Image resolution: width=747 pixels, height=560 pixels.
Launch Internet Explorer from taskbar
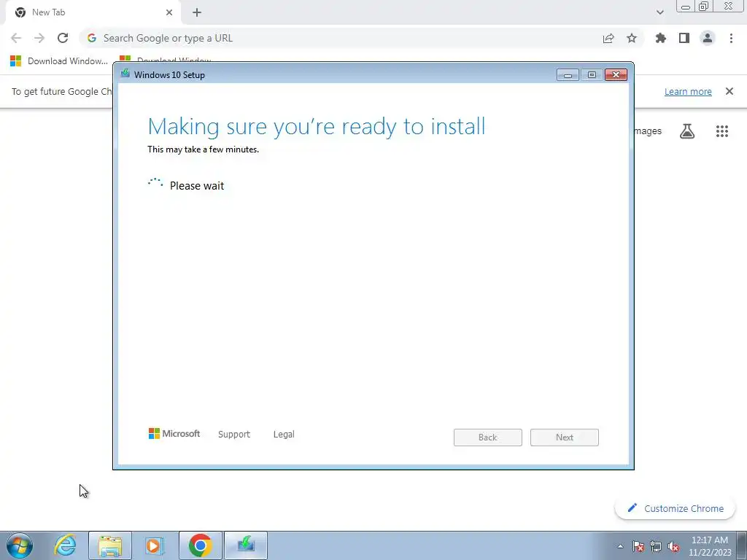(x=65, y=545)
